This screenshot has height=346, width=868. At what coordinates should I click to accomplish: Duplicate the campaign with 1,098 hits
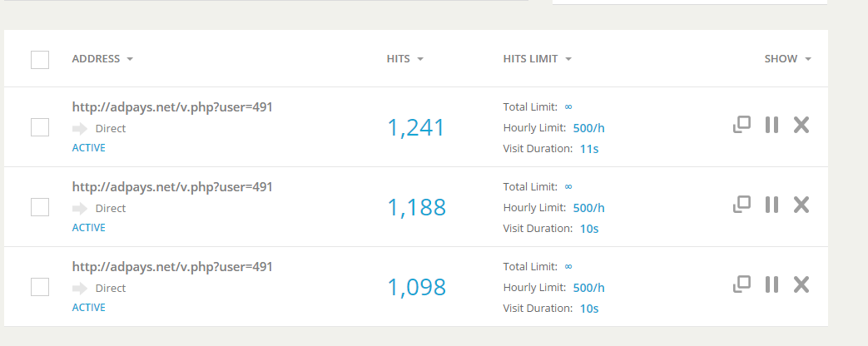(742, 284)
